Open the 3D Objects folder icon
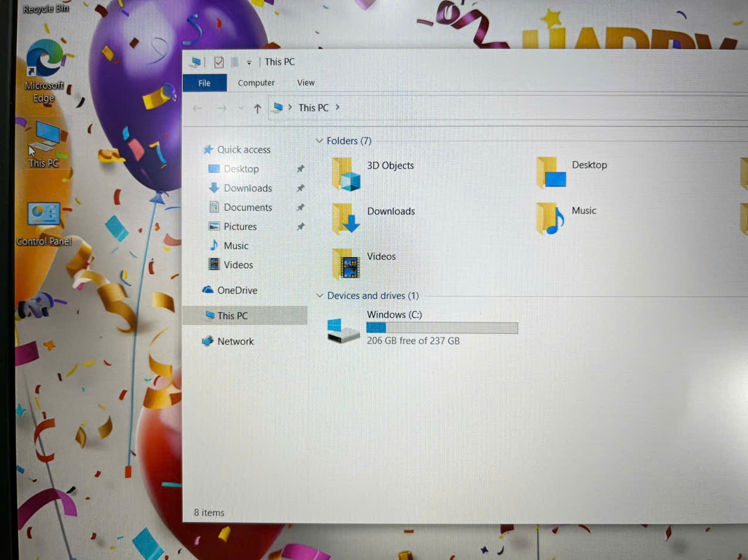The height and width of the screenshot is (560, 748). tap(346, 175)
